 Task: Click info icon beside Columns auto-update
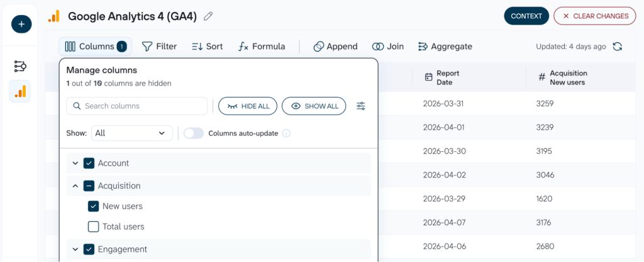point(287,134)
